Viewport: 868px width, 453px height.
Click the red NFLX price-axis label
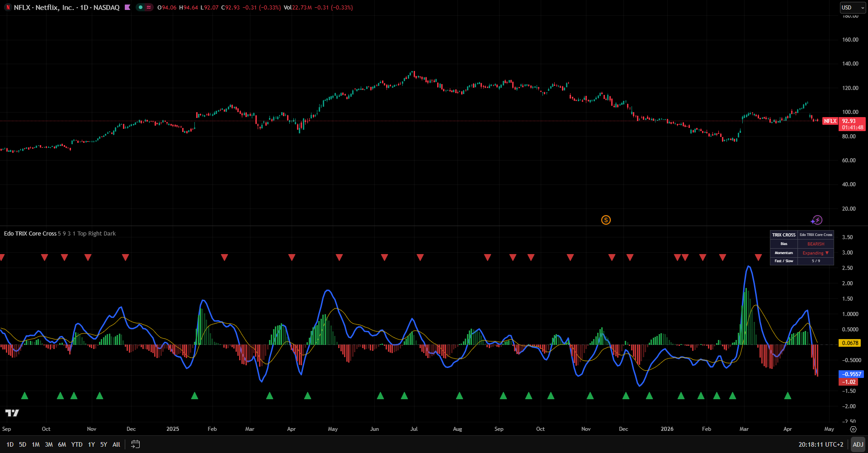click(x=830, y=121)
